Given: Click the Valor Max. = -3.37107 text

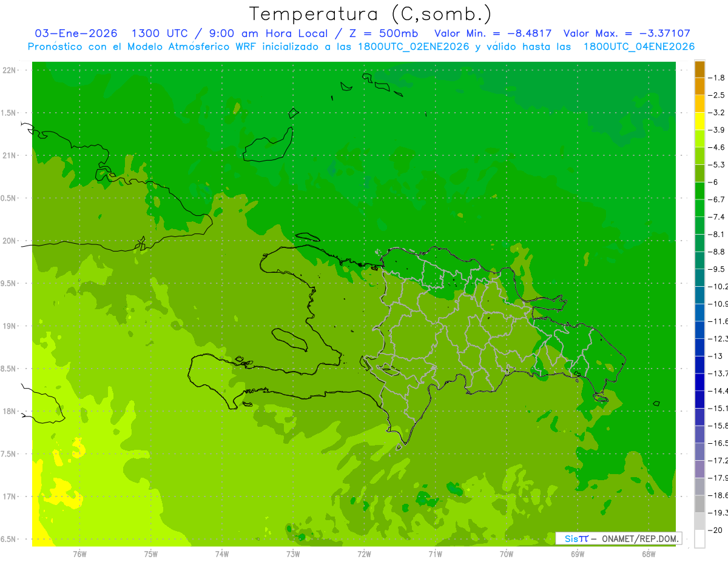Looking at the screenshot, I should [627, 33].
